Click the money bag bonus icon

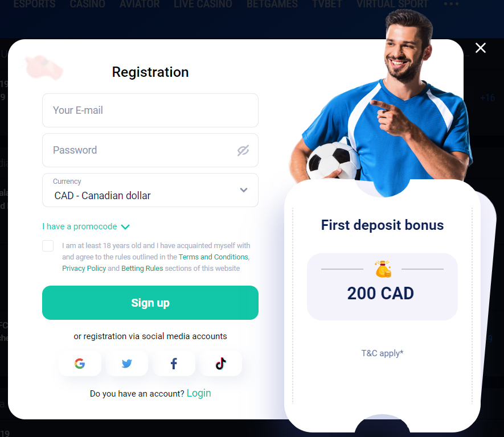pyautogui.click(x=383, y=269)
